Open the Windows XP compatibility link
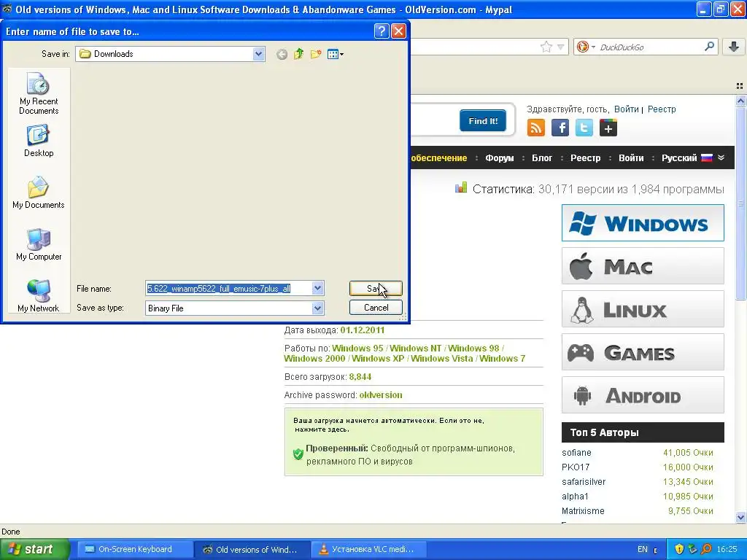 [379, 359]
